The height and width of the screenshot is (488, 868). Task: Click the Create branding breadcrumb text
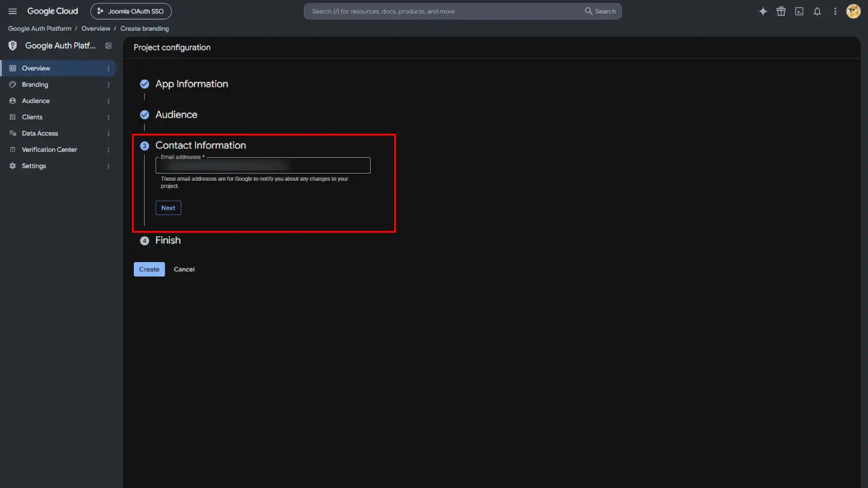coord(145,29)
